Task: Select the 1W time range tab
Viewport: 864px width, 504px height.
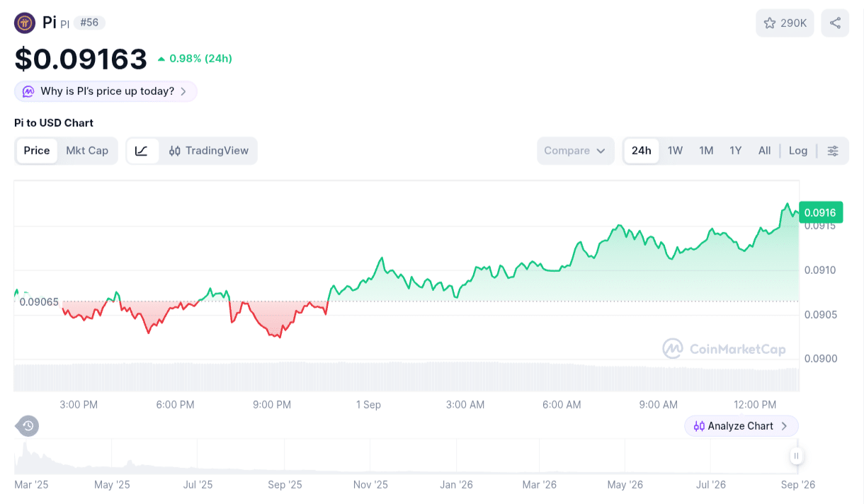Action: (x=675, y=151)
